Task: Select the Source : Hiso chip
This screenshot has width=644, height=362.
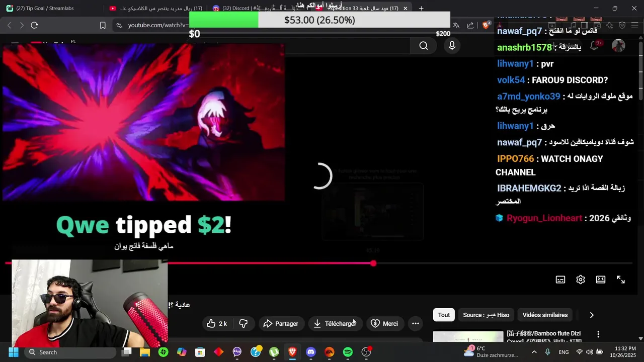Action: (x=486, y=315)
